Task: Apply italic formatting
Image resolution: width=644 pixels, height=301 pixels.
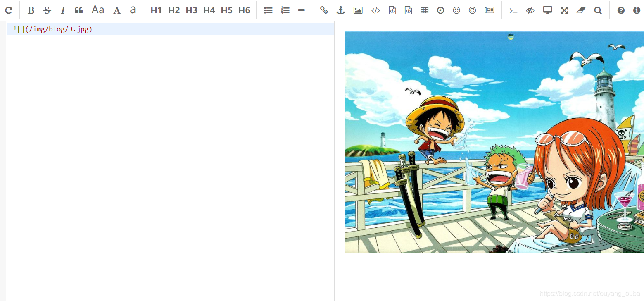Action: (63, 10)
